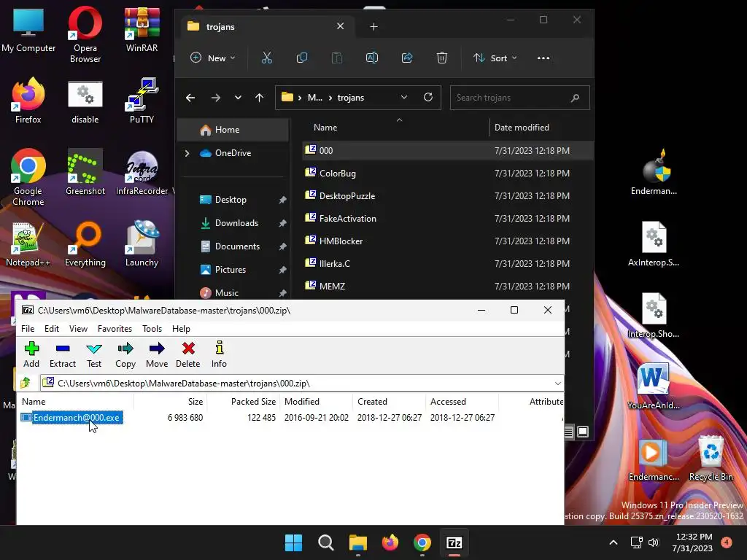This screenshot has width=747, height=560.
Task: Open the See more (three dots) menu
Action: [x=543, y=58]
